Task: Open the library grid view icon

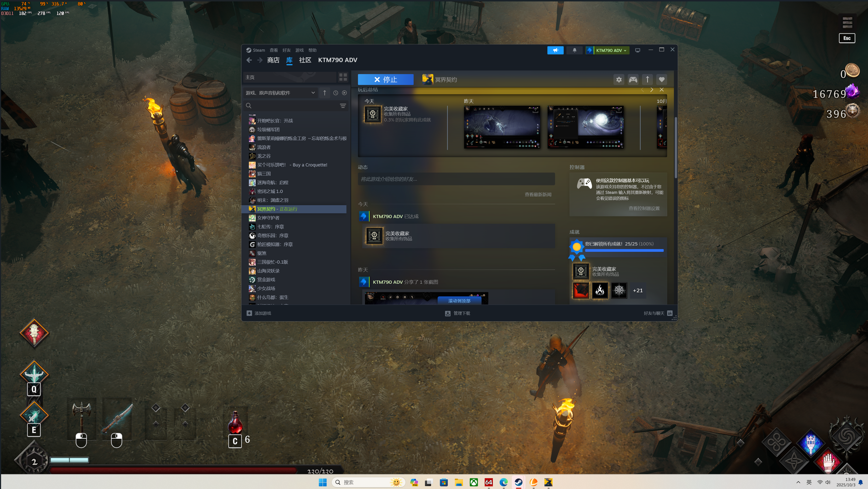Action: (343, 77)
